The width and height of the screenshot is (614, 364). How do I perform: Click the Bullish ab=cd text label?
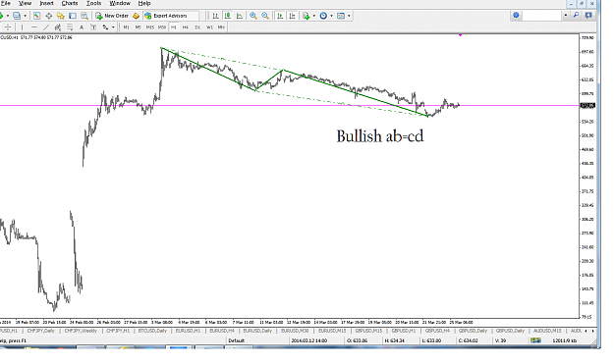click(x=380, y=136)
